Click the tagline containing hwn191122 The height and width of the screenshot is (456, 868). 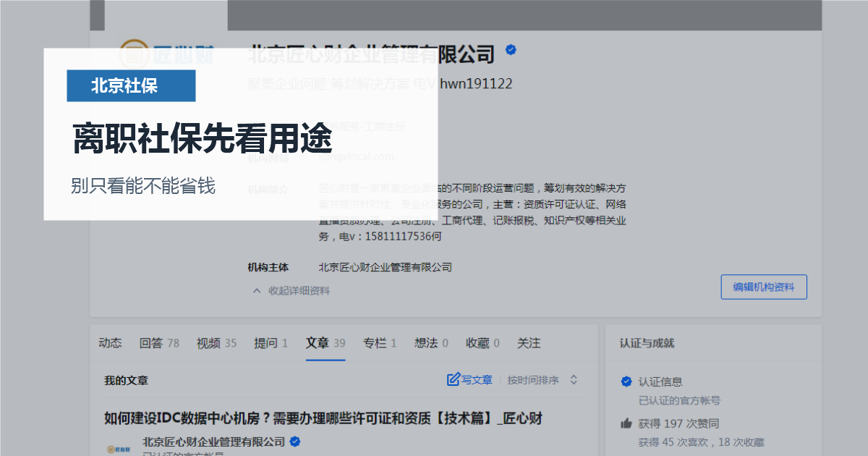coord(380,84)
